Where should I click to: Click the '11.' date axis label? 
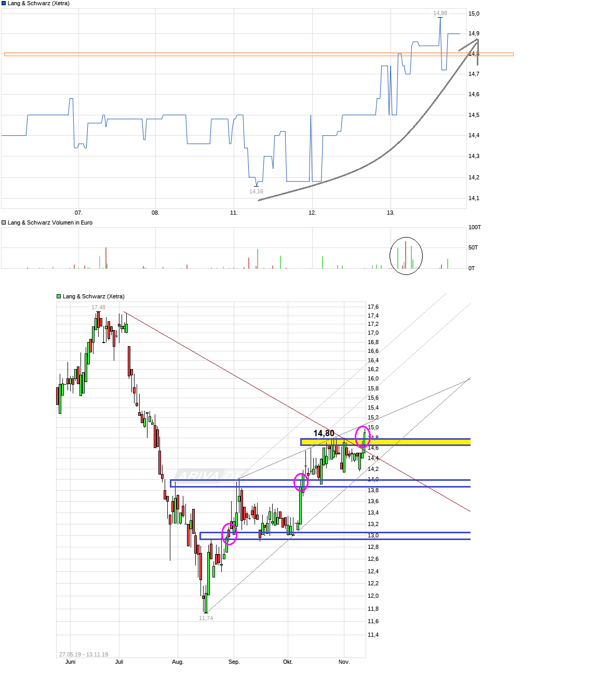(x=234, y=213)
